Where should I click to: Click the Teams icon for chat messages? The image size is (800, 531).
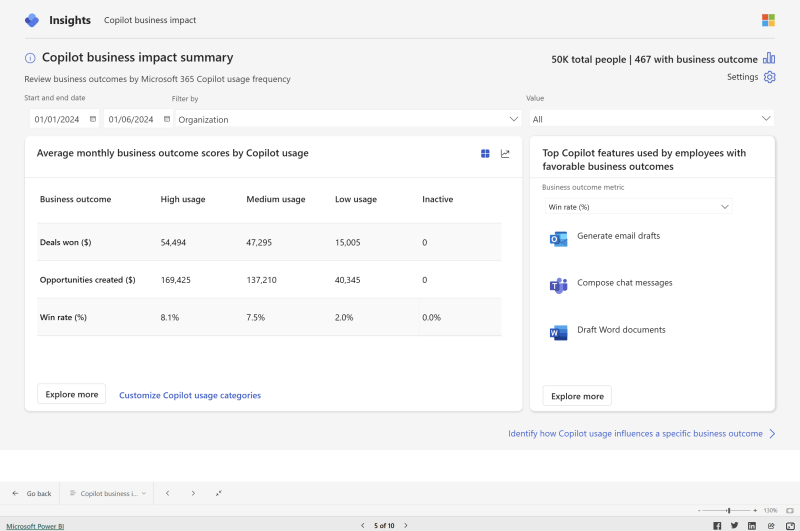point(558,285)
